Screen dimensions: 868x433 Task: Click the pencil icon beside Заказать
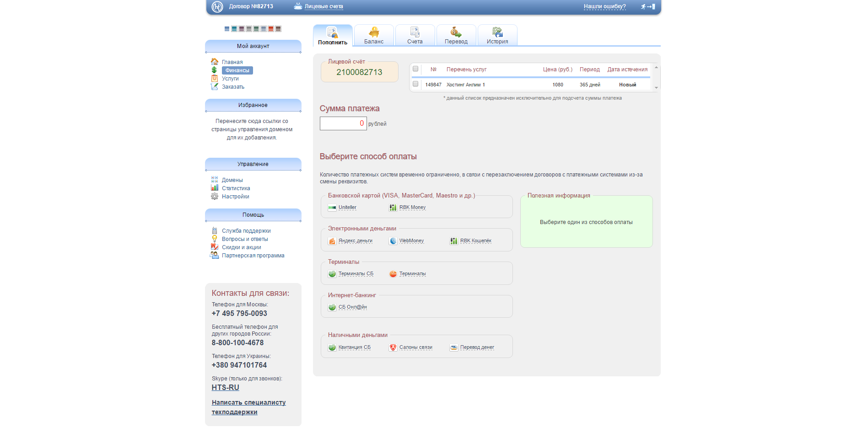(x=215, y=86)
